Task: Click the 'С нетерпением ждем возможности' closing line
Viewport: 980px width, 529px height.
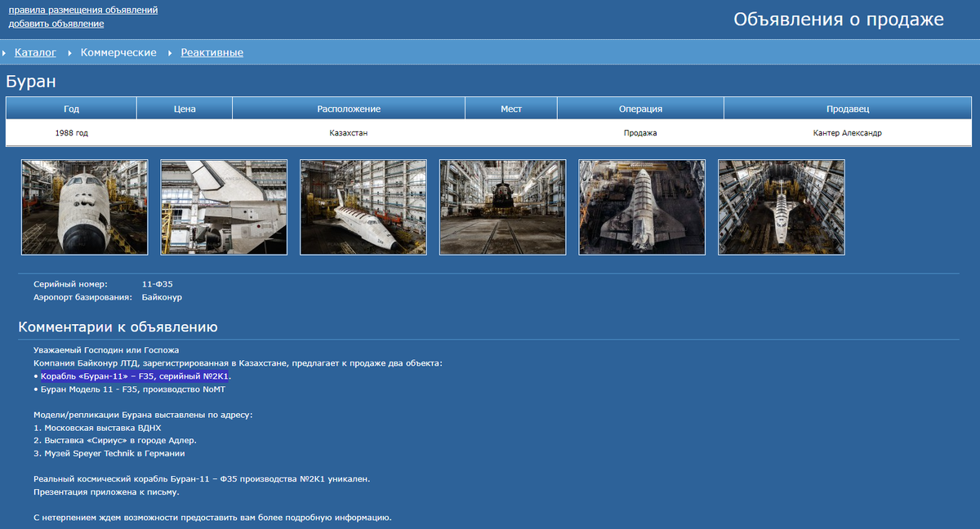Action: (x=212, y=518)
